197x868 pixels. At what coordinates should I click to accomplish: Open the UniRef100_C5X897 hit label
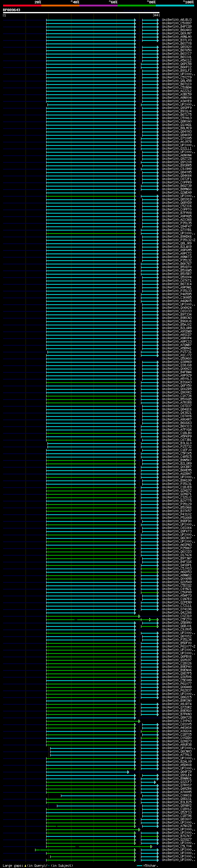click(x=177, y=23)
